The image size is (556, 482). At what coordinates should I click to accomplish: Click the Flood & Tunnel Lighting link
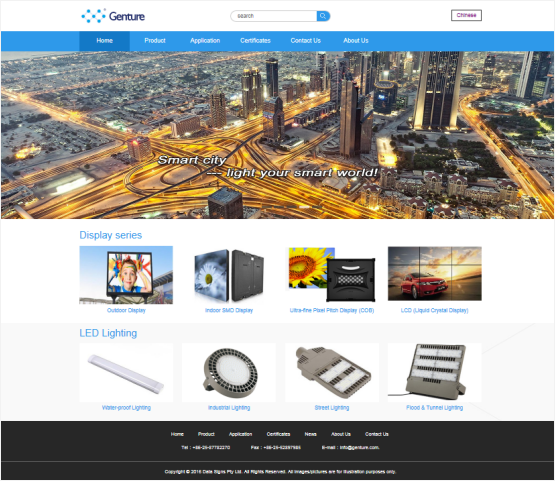pyautogui.click(x=435, y=408)
